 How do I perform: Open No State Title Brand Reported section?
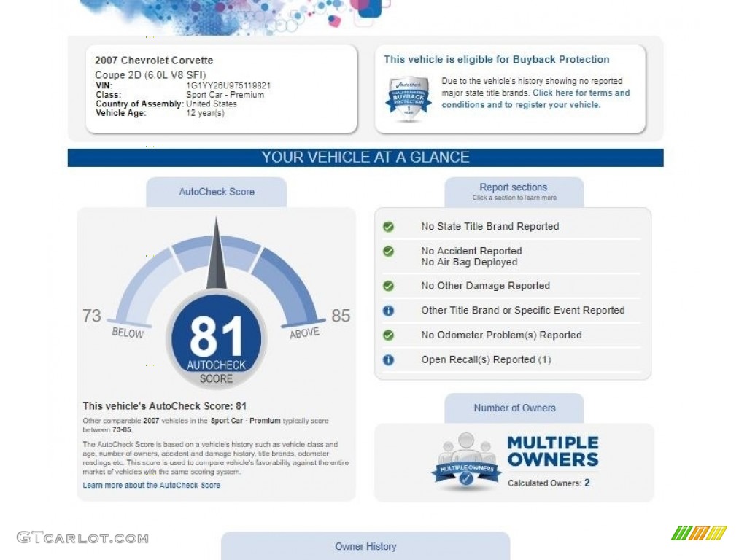click(489, 227)
